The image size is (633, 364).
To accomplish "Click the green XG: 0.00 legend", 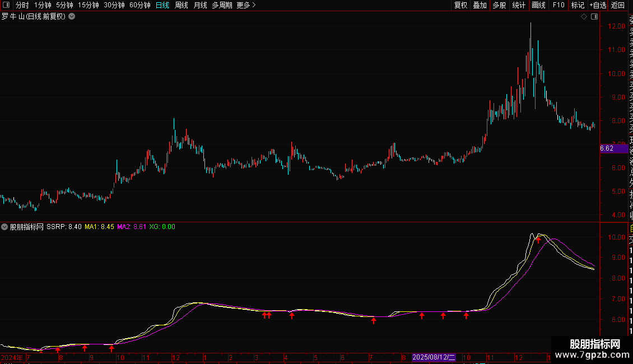I will tap(162, 227).
